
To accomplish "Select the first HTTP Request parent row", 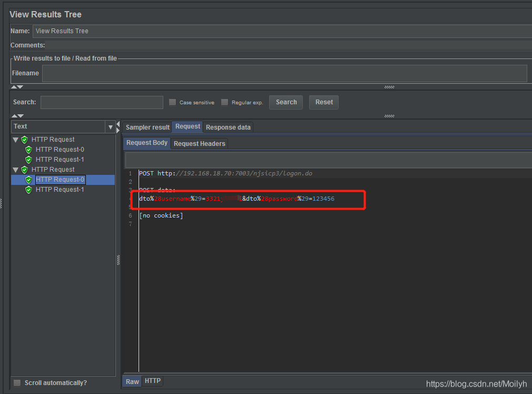I will point(53,140).
